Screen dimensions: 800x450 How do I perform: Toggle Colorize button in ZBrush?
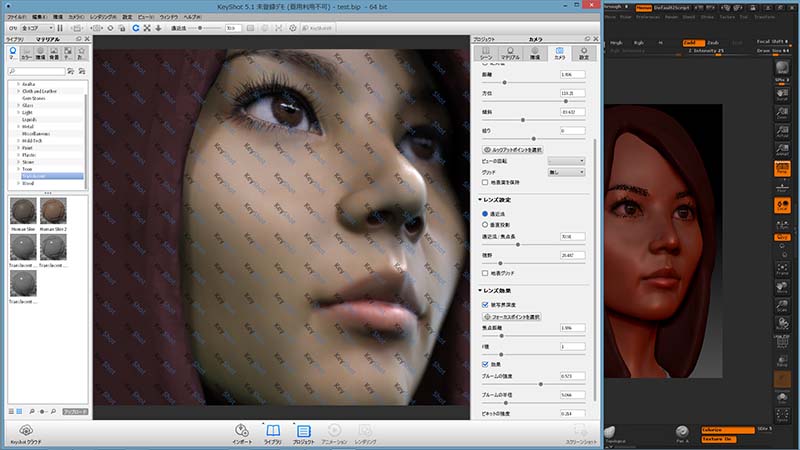[x=728, y=430]
